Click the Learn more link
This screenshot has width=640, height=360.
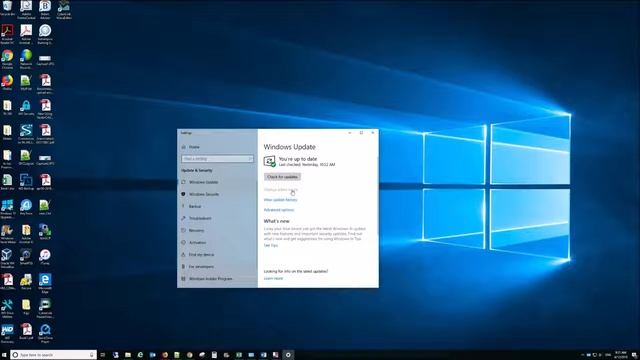273,278
